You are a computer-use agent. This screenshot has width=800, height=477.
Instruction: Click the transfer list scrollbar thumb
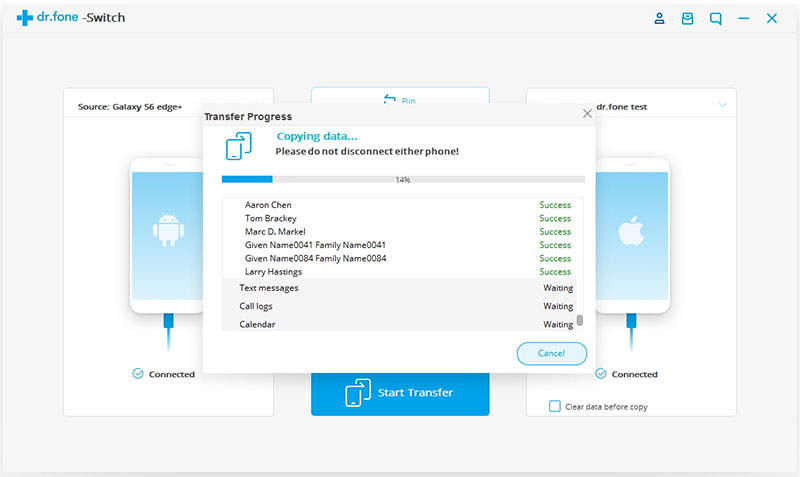point(580,320)
